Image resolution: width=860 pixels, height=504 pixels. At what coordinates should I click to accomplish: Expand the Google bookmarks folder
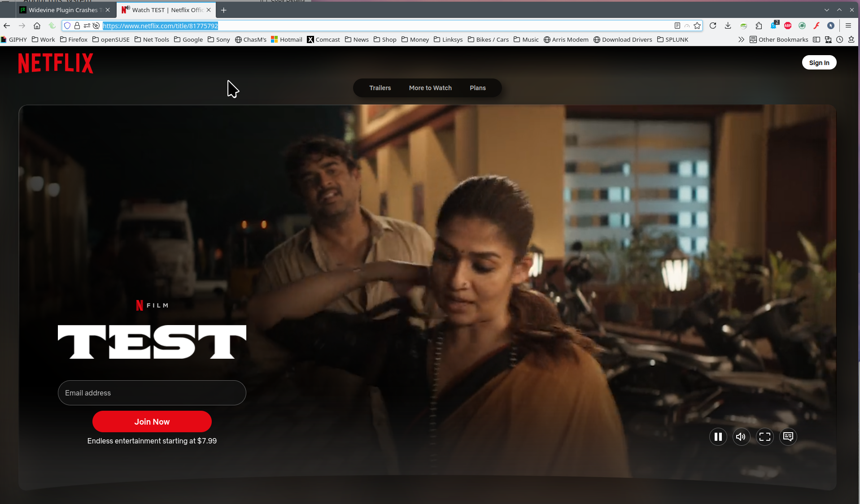pyautogui.click(x=188, y=39)
